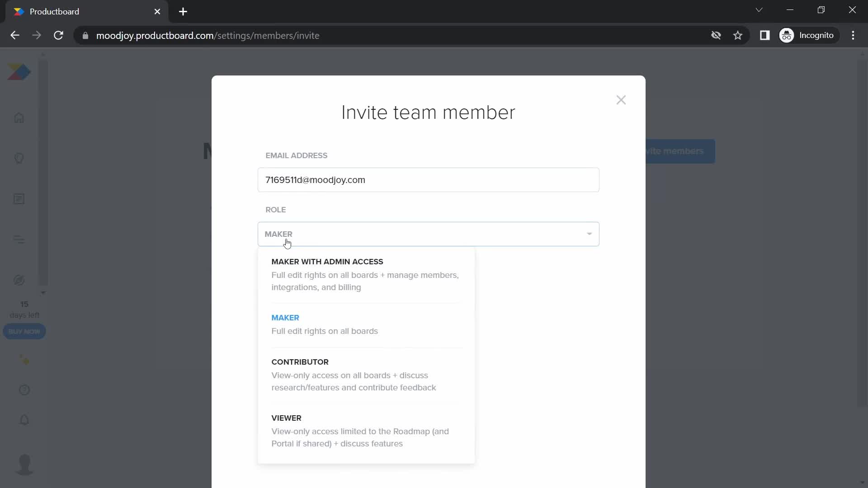
Task: Open a new browser tab
Action: pyautogui.click(x=183, y=12)
